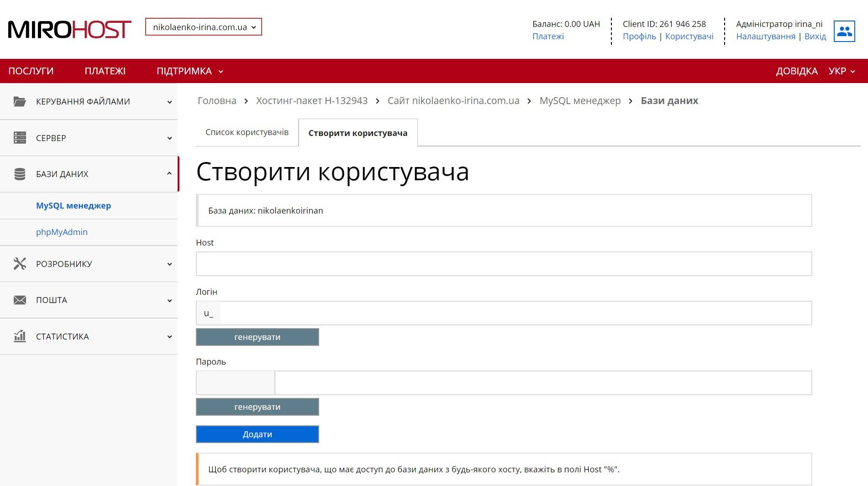Open MySQL менеджер in sidebar
Image resolution: width=868 pixels, height=486 pixels.
click(x=74, y=206)
